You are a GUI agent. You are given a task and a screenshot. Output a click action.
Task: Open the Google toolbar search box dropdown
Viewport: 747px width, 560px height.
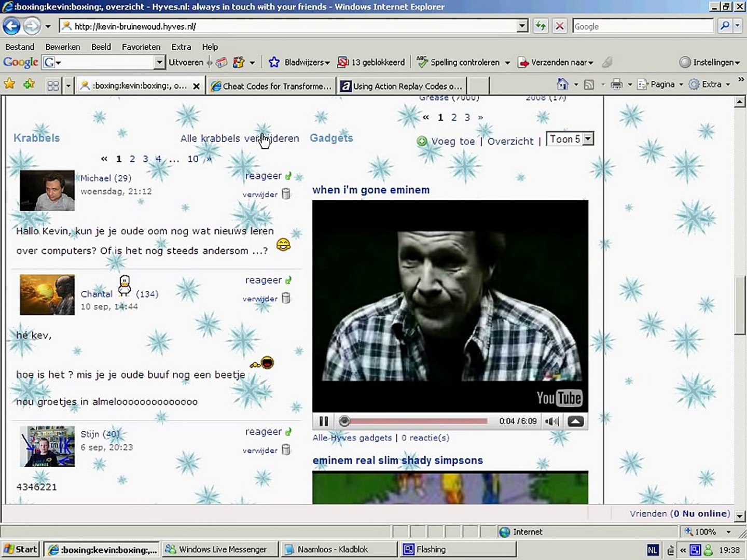point(159,62)
